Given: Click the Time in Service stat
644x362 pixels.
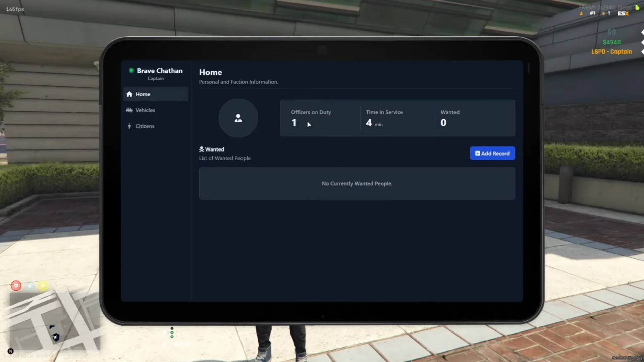Looking at the screenshot, I should pyautogui.click(x=384, y=118).
